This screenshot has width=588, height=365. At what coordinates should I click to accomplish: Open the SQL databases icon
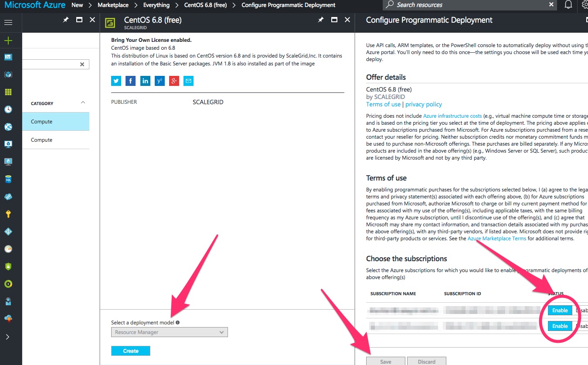point(8,179)
